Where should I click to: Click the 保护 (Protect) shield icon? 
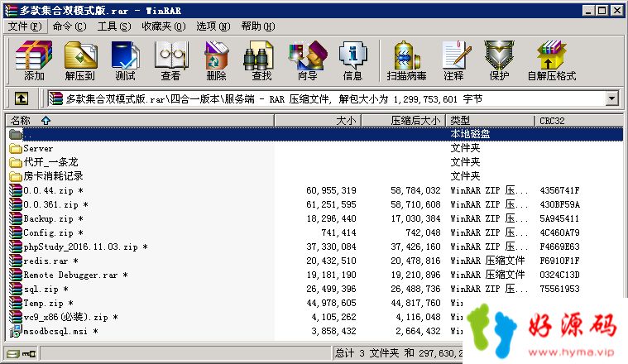point(499,60)
